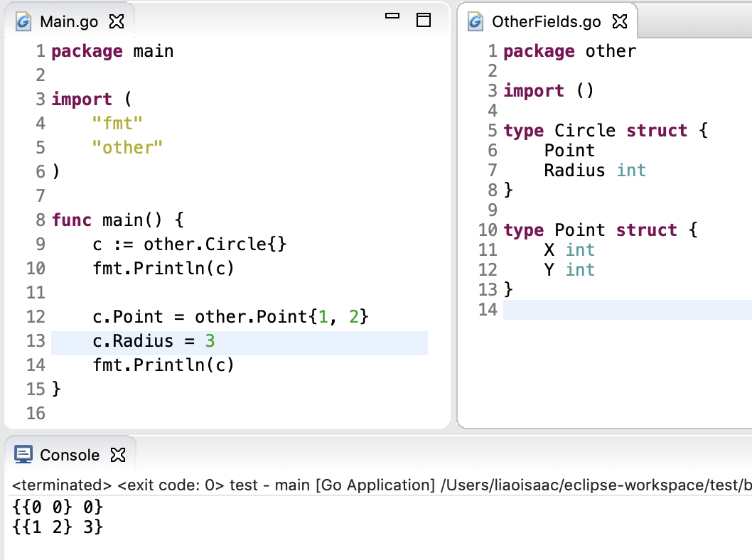Viewport: 752px width, 560px height.
Task: Click the Console monitor icon
Action: coord(23,455)
